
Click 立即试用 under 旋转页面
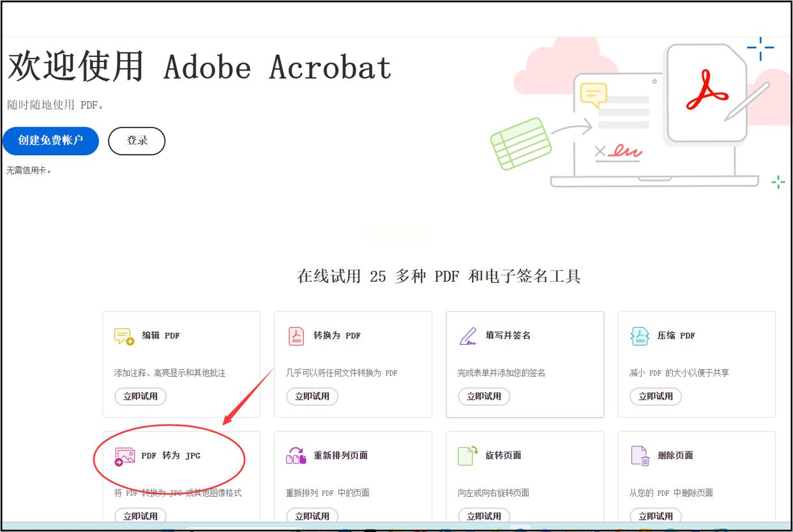pos(484,515)
